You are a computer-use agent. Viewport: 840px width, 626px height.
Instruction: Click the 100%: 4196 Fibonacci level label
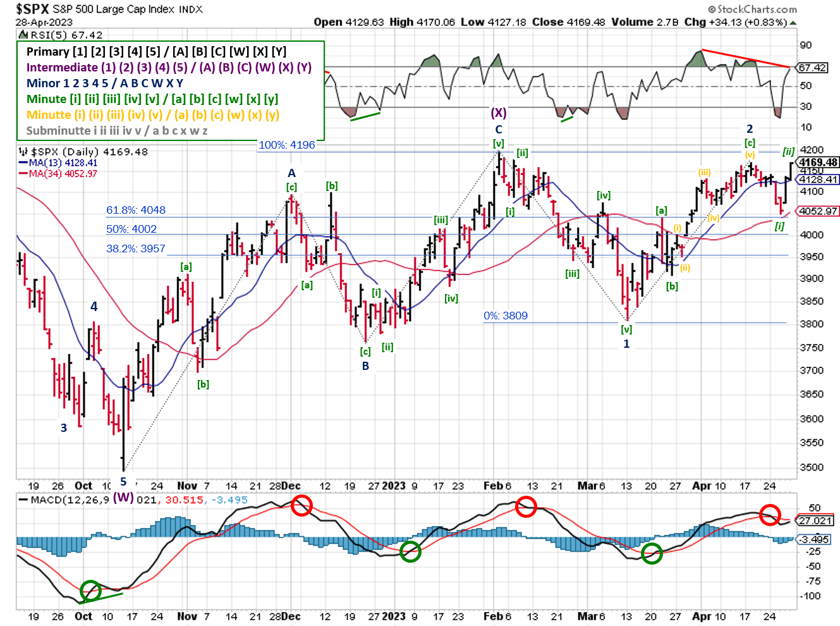287,145
